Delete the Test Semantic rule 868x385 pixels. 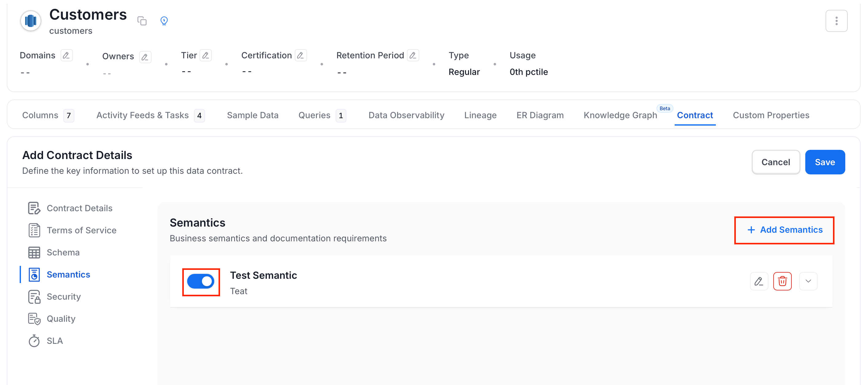click(782, 281)
